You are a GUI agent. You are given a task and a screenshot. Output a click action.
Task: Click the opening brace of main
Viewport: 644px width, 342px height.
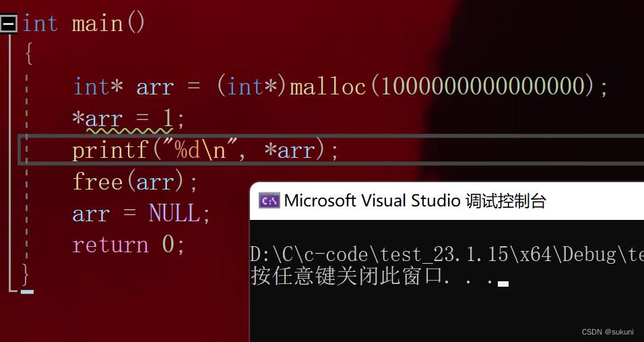(28, 54)
